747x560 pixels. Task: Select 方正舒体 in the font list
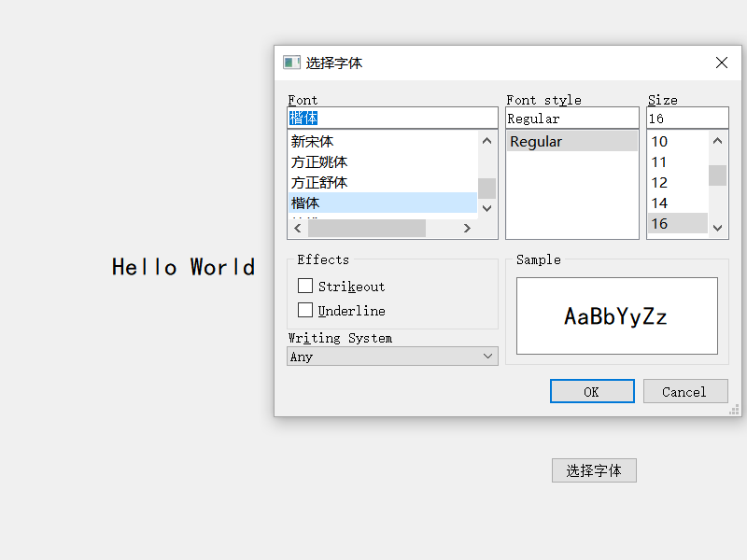383,182
